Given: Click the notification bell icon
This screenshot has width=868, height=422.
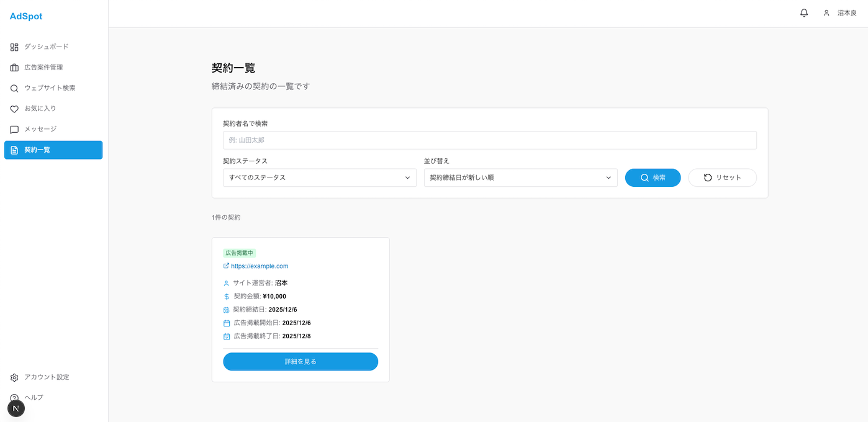Looking at the screenshot, I should click(x=803, y=12).
